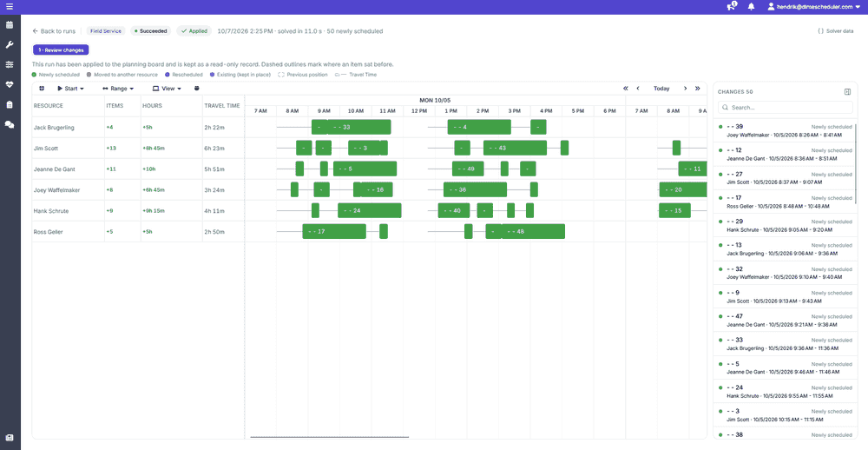Select task 17 on Ross Geller's row
Screen dimensions: 868x450
point(334,232)
